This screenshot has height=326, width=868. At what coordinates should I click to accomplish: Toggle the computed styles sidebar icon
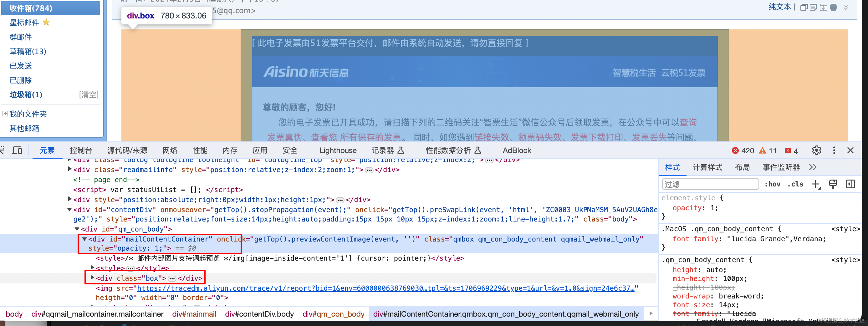click(x=850, y=184)
